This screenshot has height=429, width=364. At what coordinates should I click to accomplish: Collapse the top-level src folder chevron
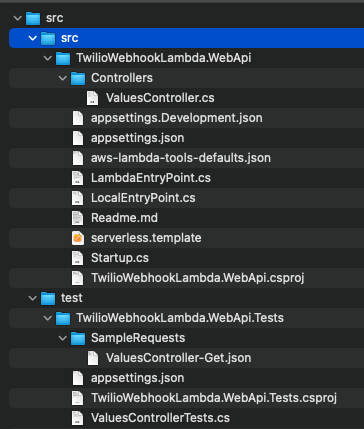(x=18, y=18)
